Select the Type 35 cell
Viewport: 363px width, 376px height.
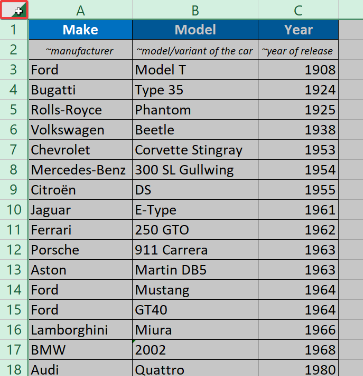(x=195, y=90)
